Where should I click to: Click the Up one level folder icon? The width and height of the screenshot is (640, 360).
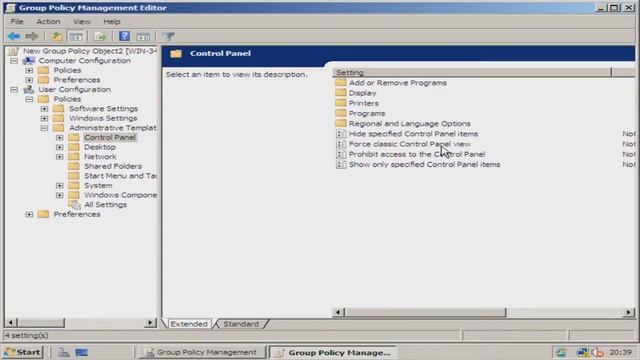[x=56, y=36]
